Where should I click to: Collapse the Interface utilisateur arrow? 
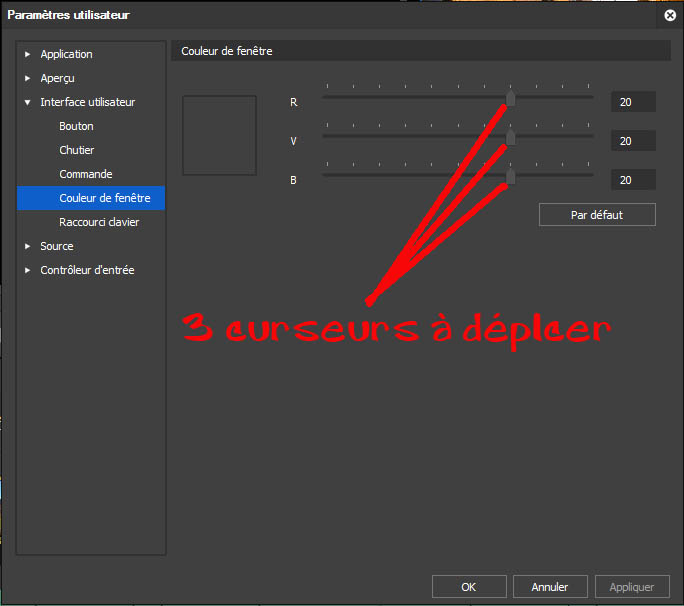[x=27, y=102]
